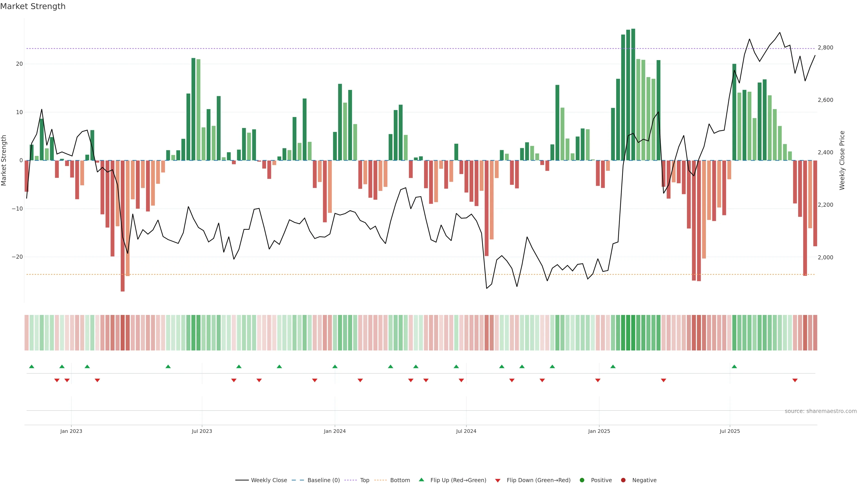
Task: Click the Market Strength chart title
Action: (33, 6)
